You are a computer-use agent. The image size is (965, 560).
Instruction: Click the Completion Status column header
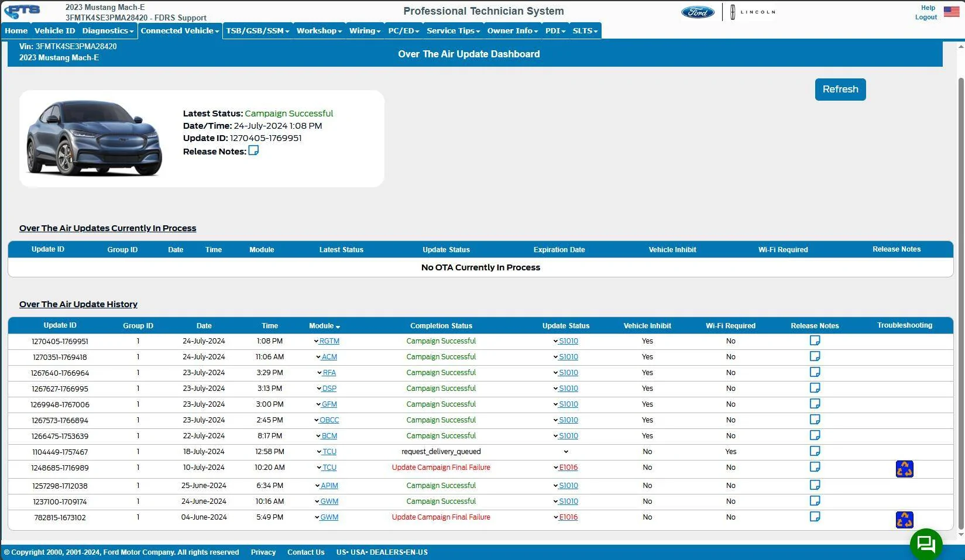pyautogui.click(x=441, y=326)
